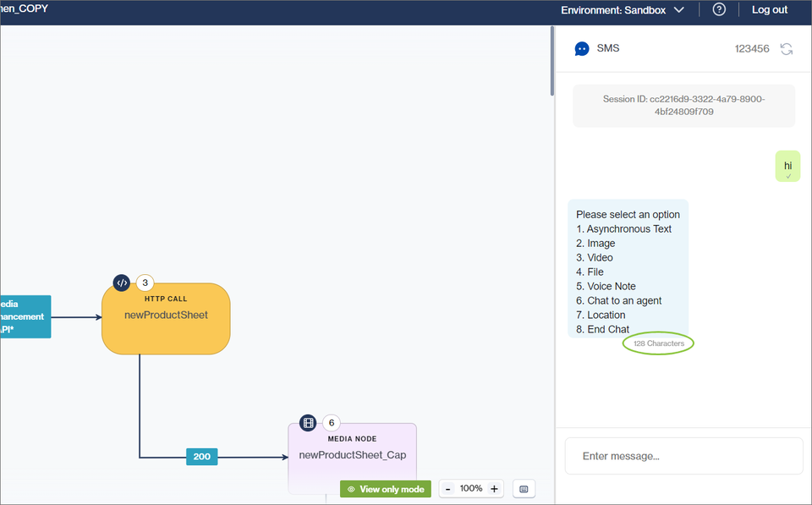Click the chevron arrow beside Sandbox
Viewport: 812px width, 505px height.
[x=678, y=10]
